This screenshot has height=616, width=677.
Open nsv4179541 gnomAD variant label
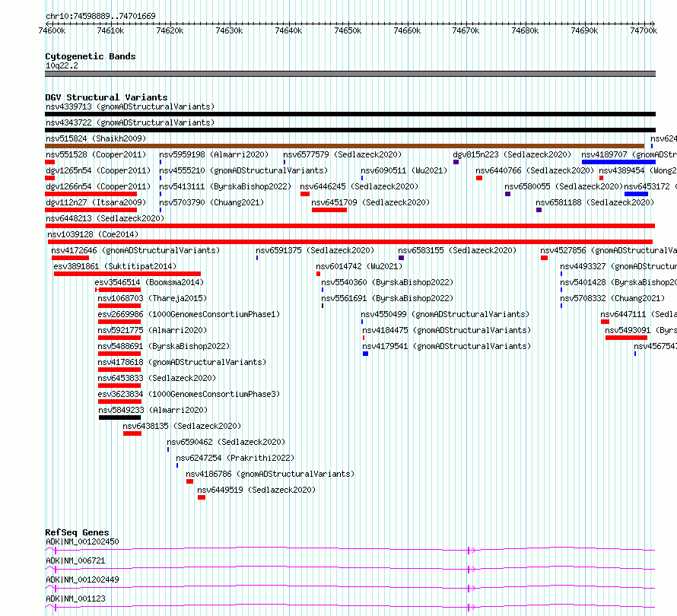447,346
